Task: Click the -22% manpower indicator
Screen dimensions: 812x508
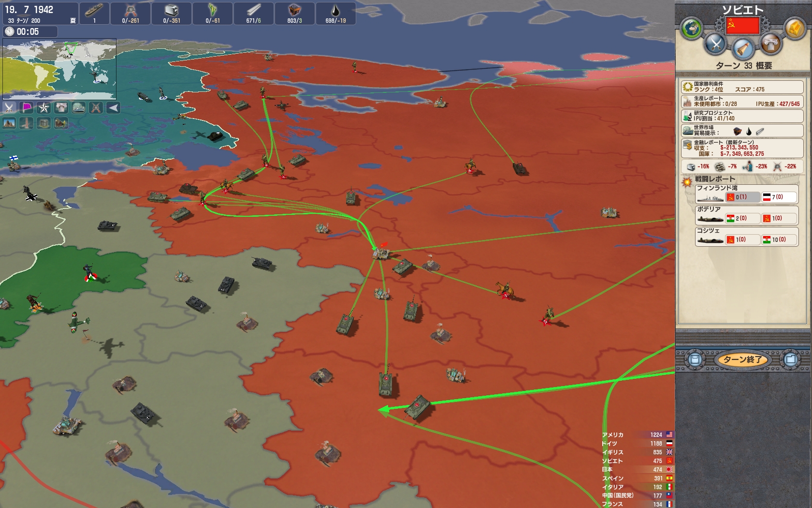Action: [x=784, y=166]
